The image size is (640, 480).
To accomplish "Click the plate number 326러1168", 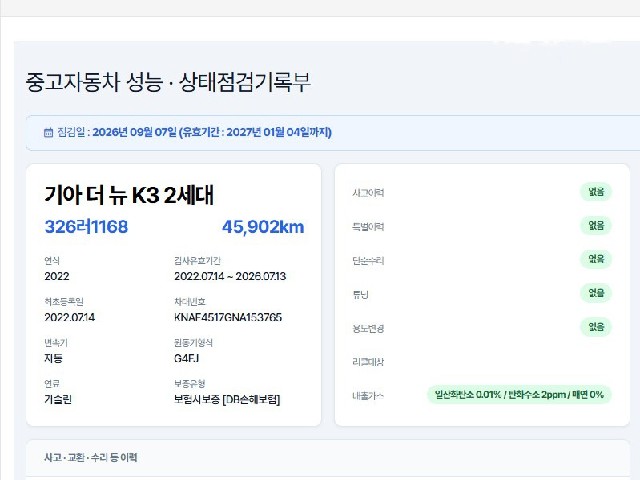I will point(86,227).
